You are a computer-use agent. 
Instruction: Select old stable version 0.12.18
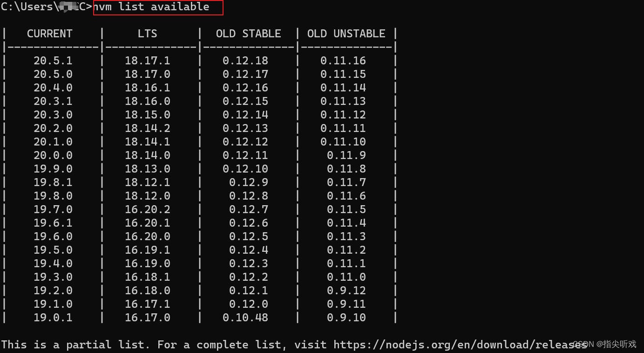(x=245, y=61)
